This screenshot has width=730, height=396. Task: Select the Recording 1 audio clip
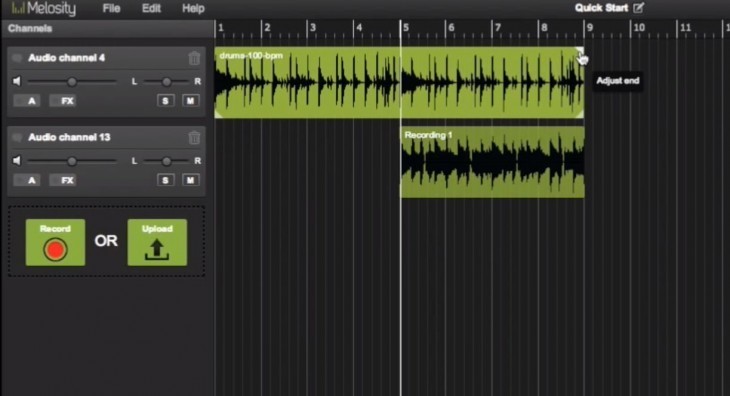click(x=493, y=162)
